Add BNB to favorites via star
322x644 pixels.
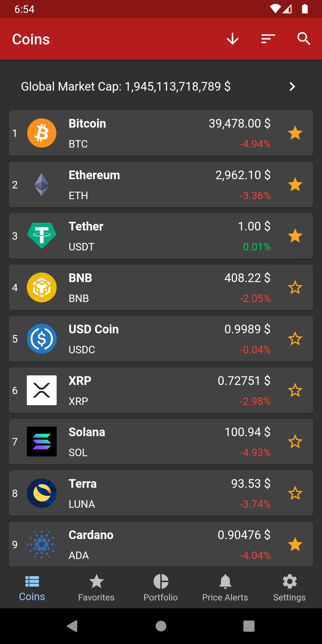click(x=295, y=287)
